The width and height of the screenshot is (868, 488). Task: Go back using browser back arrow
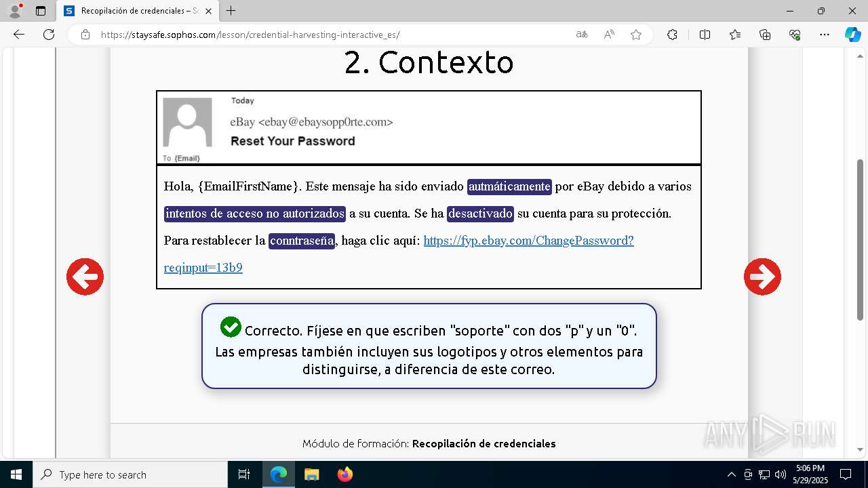[x=19, y=35]
